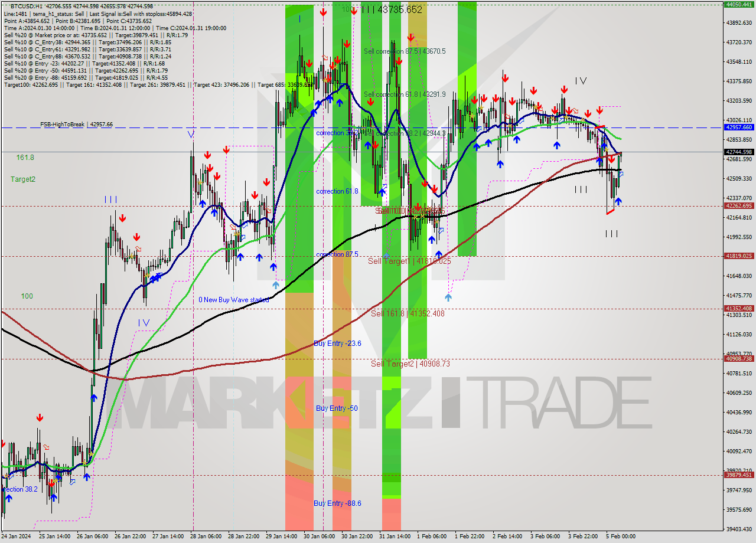Click the BTCUSD,H1 symbol title text
Screen dimensions: 756x543
click(27, 6)
